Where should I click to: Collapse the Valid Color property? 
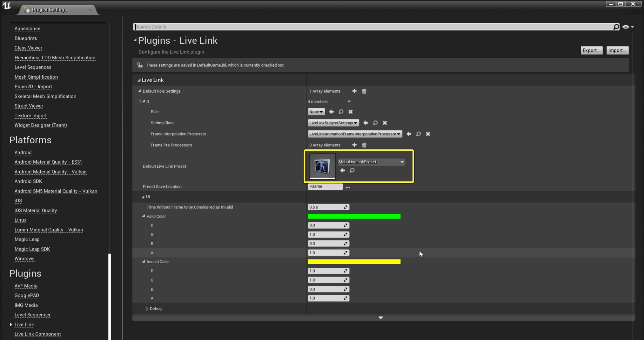pyautogui.click(x=144, y=216)
